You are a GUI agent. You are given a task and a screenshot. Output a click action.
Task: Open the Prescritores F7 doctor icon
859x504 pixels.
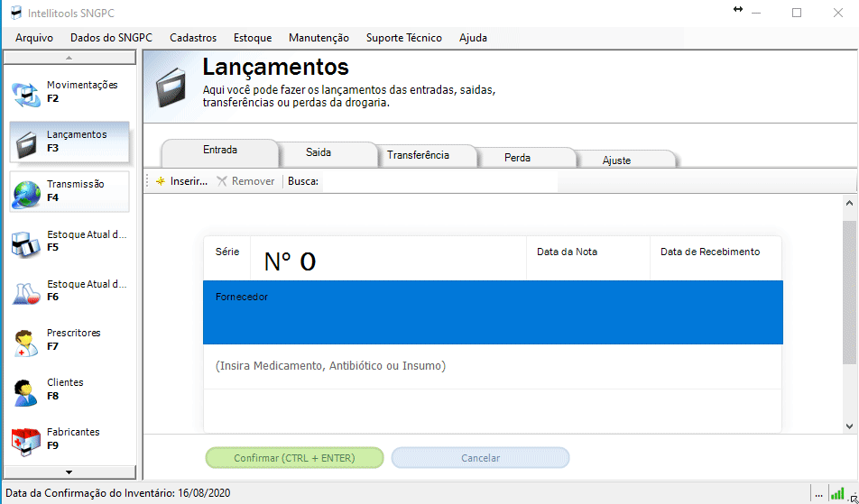pos(26,343)
